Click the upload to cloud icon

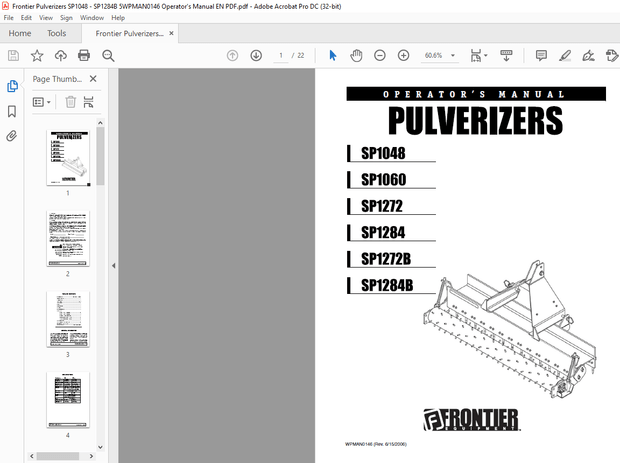click(60, 56)
